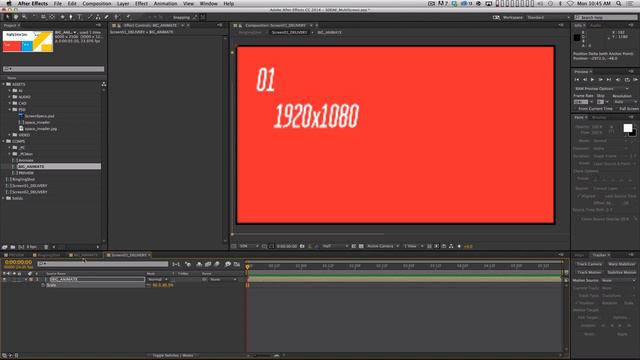Switch to the Tracker tab
Image resolution: width=640 pixels, height=360 pixels.
[x=599, y=255]
